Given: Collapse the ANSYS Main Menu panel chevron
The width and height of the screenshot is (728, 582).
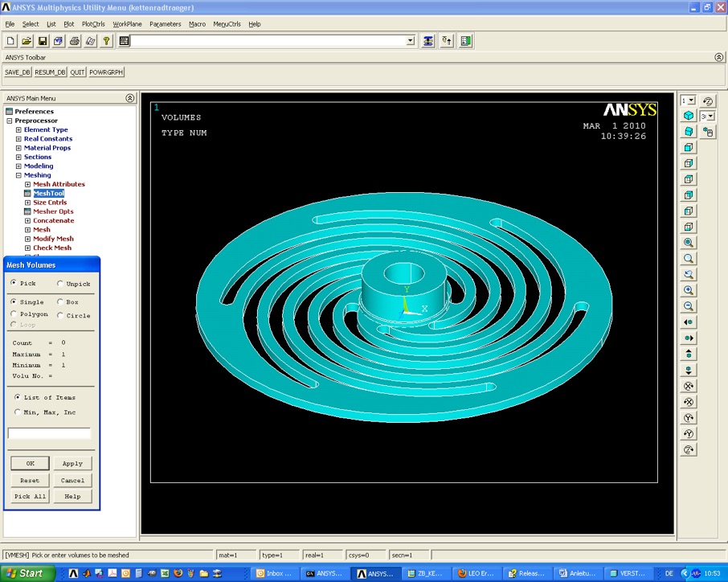Looking at the screenshot, I should pos(130,98).
